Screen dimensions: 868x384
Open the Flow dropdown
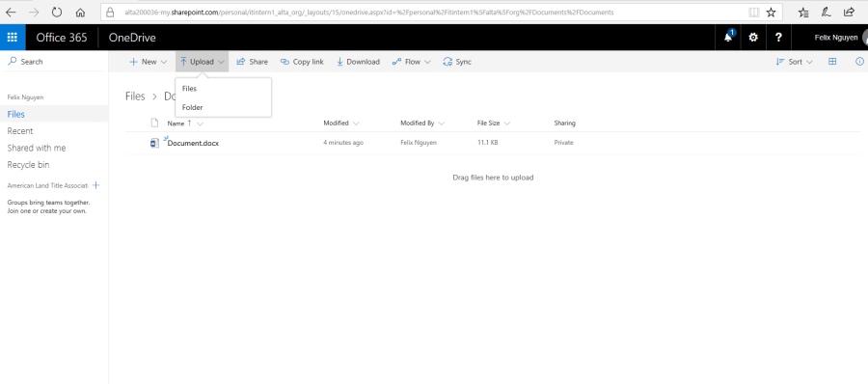[411, 62]
